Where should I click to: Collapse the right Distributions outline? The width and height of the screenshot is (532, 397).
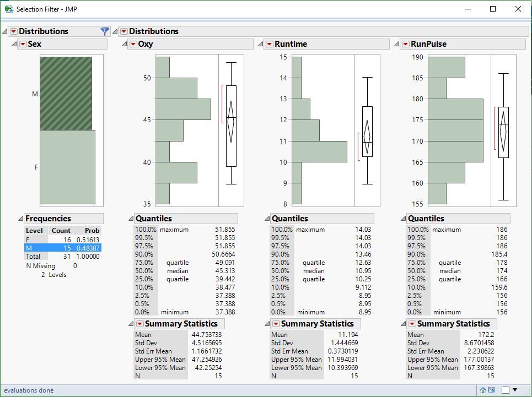click(115, 31)
